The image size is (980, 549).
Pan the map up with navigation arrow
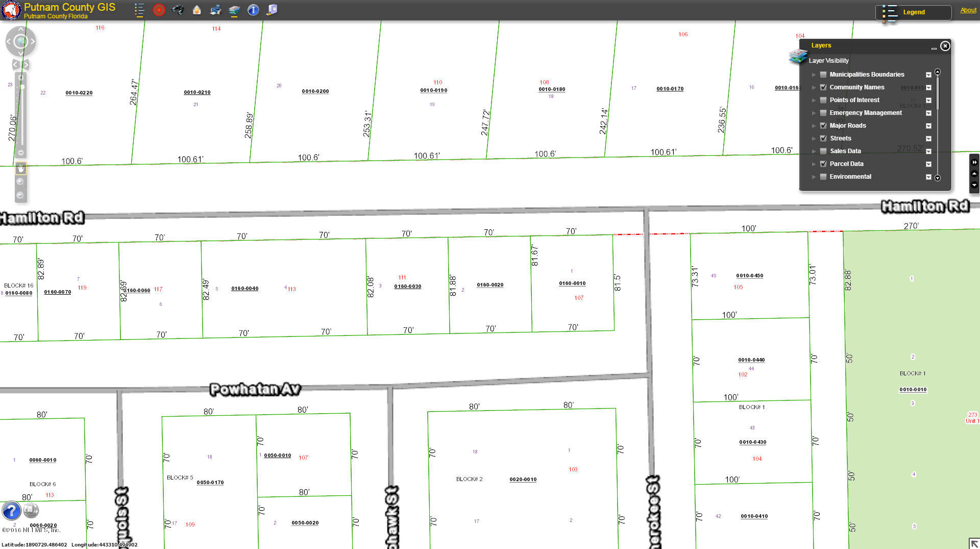point(20,30)
